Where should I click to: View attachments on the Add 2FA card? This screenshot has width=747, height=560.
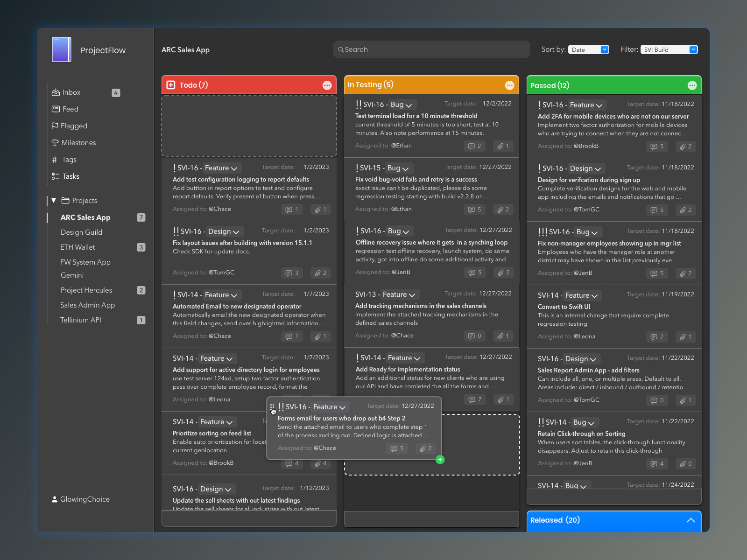tap(685, 147)
